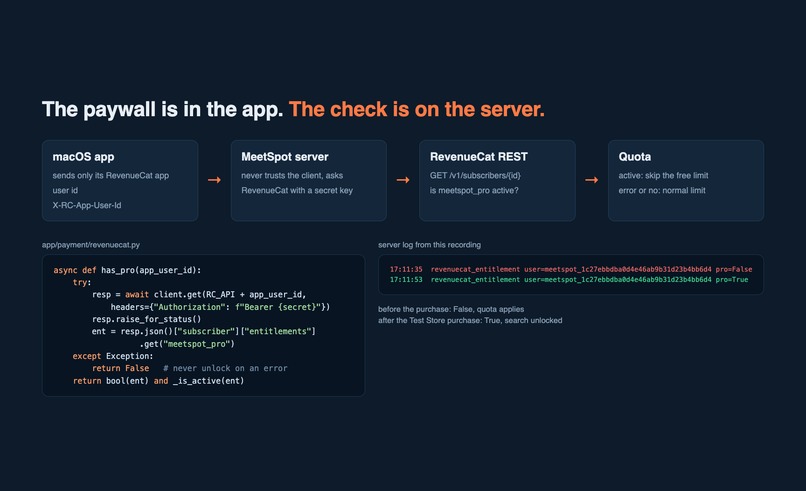Click the "GET /v1/subscribers/{id}" endpoint text
Screen dimensions: 806x491
(x=475, y=175)
